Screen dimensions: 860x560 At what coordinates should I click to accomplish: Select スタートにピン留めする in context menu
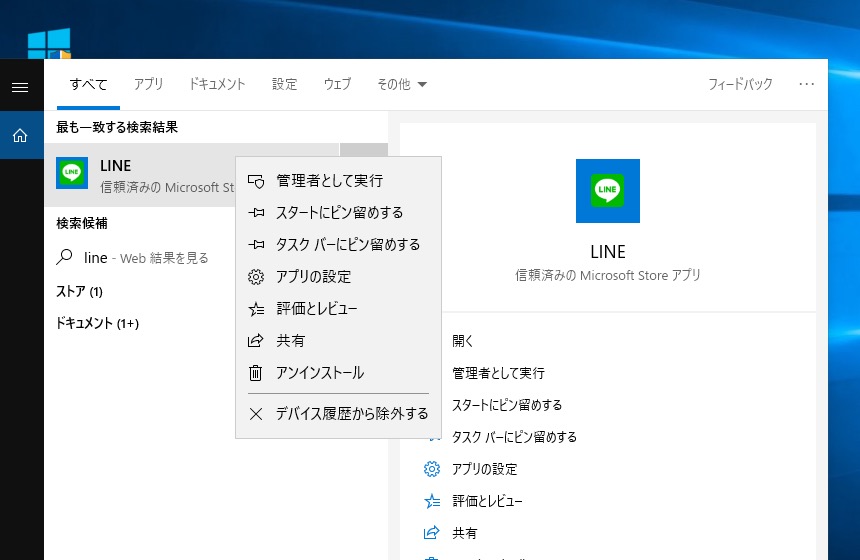340,213
